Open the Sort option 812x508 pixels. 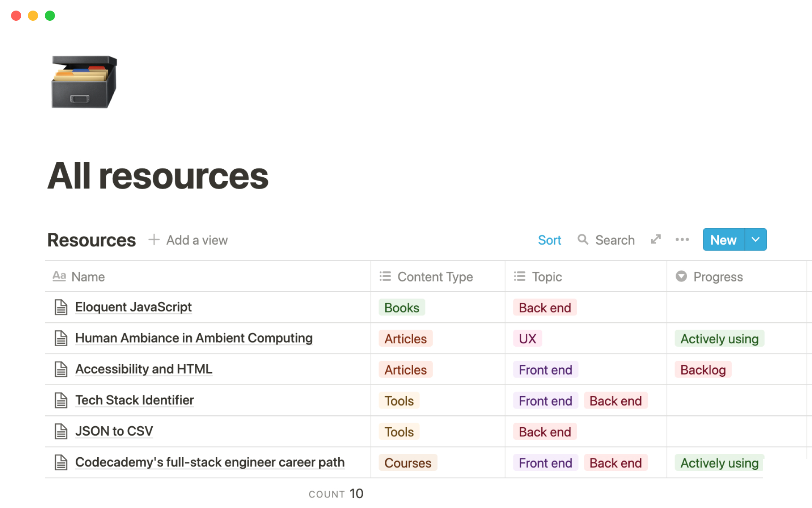pos(549,240)
